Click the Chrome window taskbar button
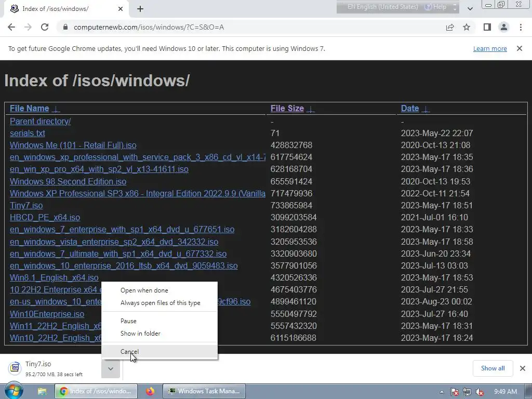The height and width of the screenshot is (399, 532). (x=96, y=391)
